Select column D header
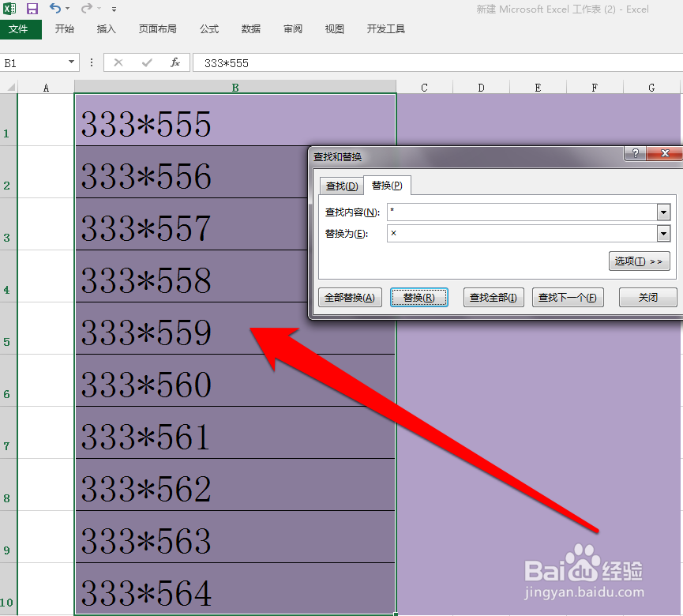 [482, 88]
